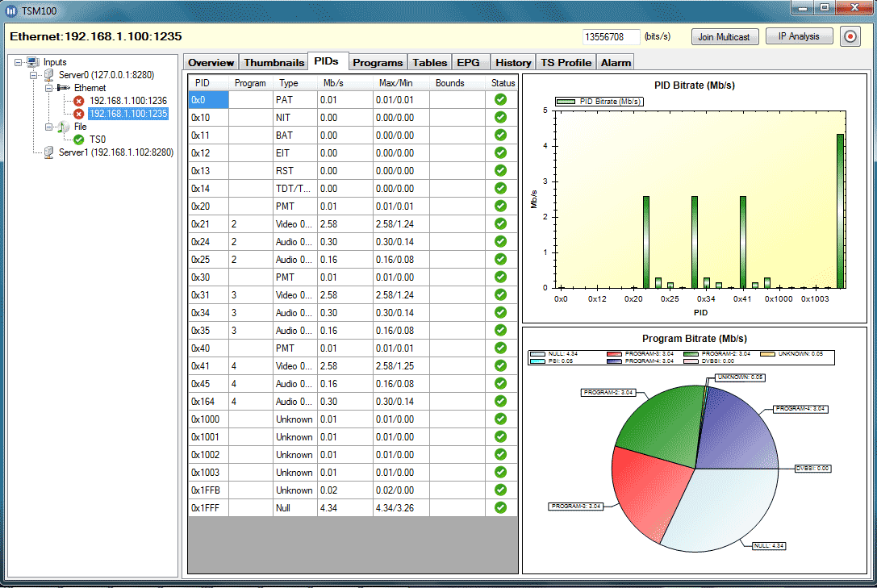Select the 192.168.1.100:1236 tree item

tap(128, 101)
